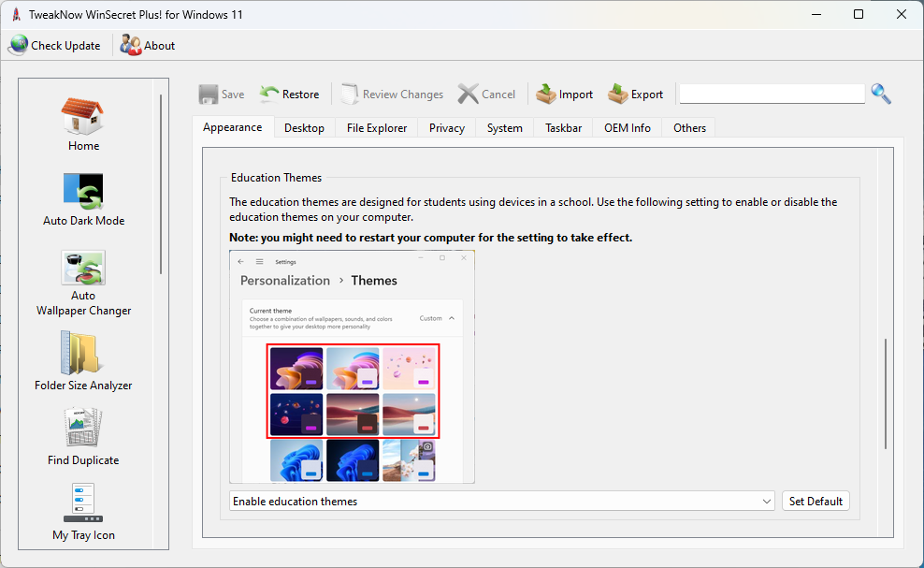Click the Save label in the toolbar
This screenshot has width=924, height=568.
[x=233, y=95]
